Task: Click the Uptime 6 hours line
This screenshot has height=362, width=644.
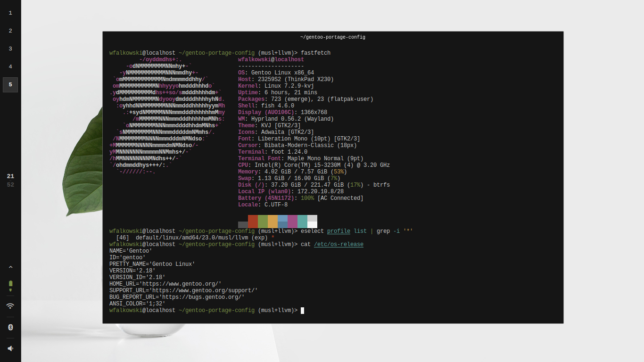Action: [x=278, y=92]
